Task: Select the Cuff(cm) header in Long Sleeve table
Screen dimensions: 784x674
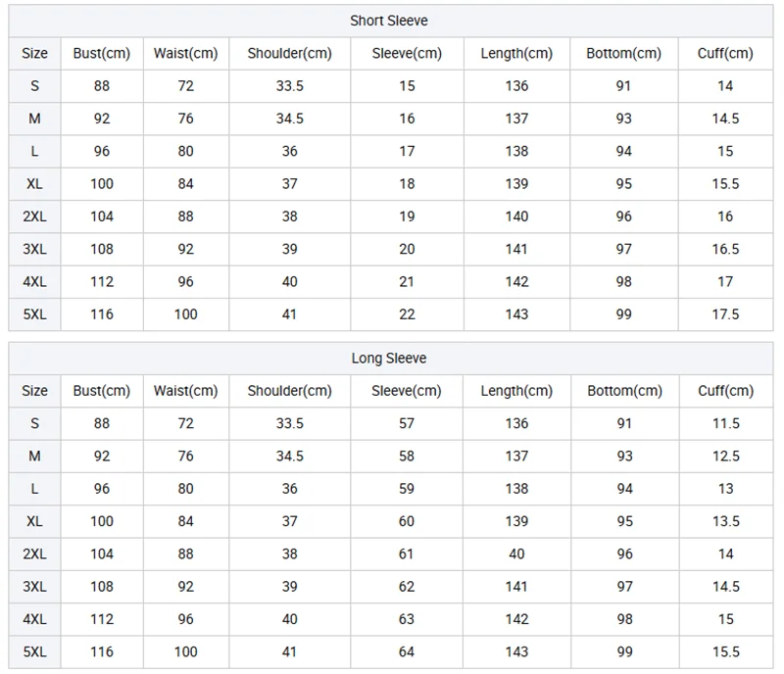Action: (x=725, y=391)
